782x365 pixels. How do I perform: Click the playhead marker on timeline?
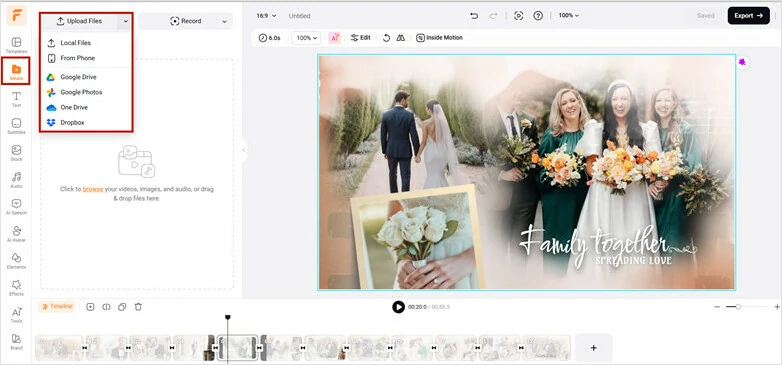(x=228, y=318)
